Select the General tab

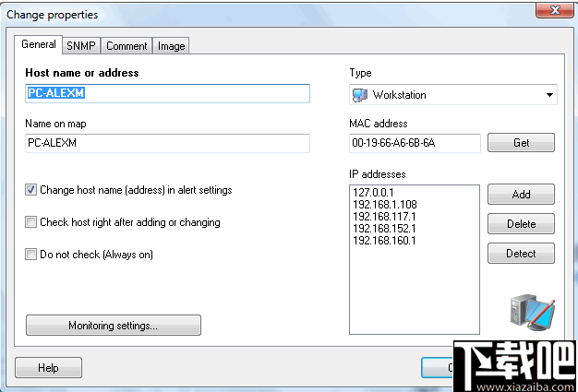click(39, 44)
